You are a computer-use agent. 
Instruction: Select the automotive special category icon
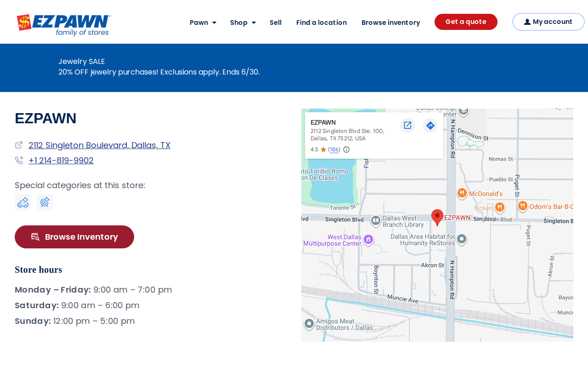23,202
